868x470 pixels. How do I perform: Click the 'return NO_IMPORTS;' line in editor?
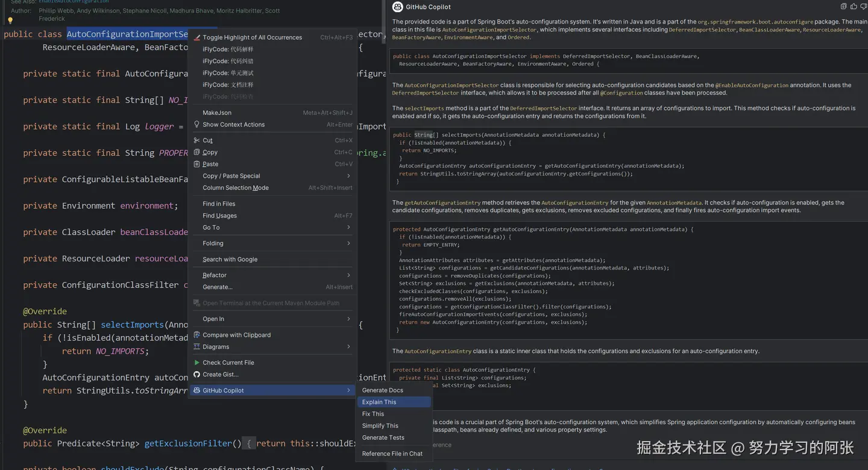[x=105, y=351]
